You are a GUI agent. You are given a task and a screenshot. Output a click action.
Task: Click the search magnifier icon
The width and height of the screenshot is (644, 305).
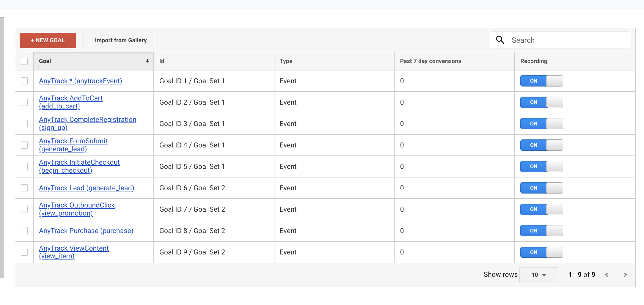[500, 40]
